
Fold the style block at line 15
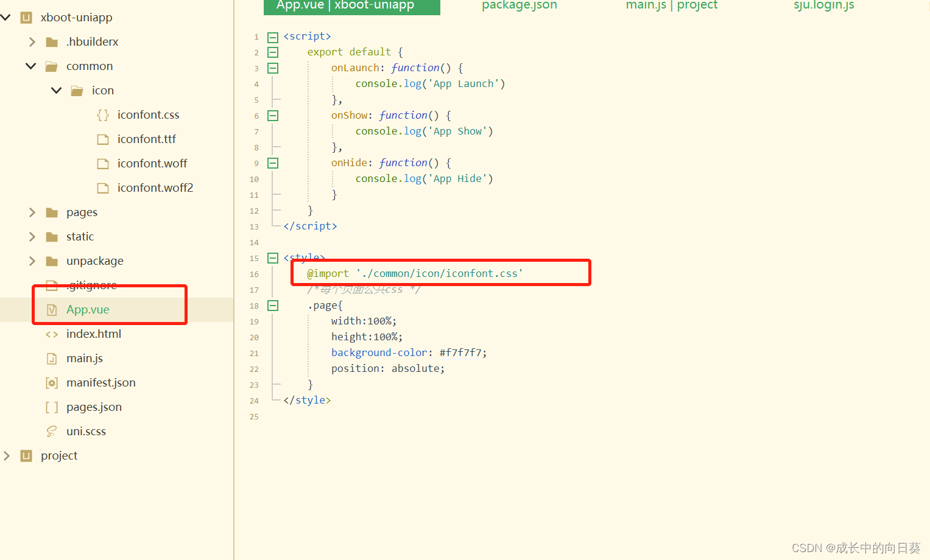pos(273,258)
